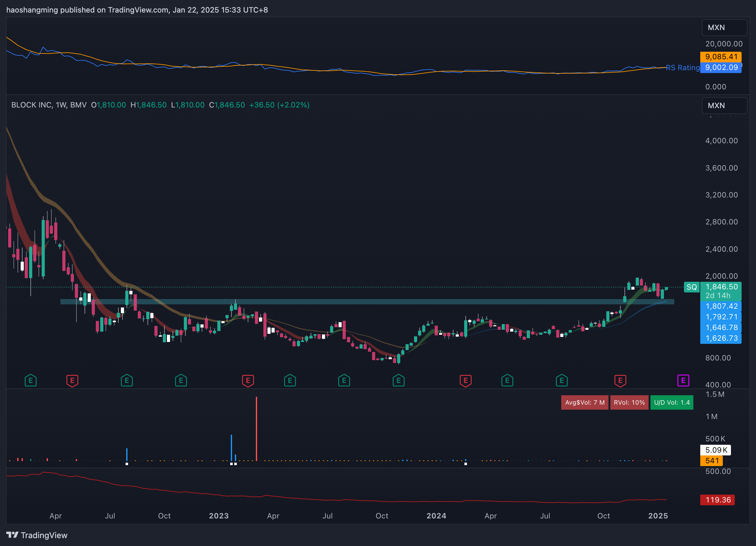Click the red earnings marker after Oct 2024
Image resolution: width=756 pixels, height=546 pixels.
coord(620,380)
